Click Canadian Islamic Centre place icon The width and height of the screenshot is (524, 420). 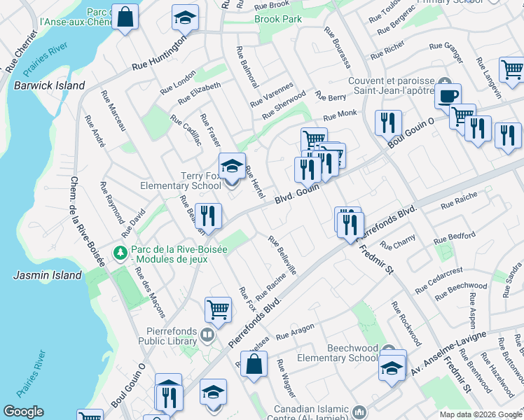click(359, 412)
